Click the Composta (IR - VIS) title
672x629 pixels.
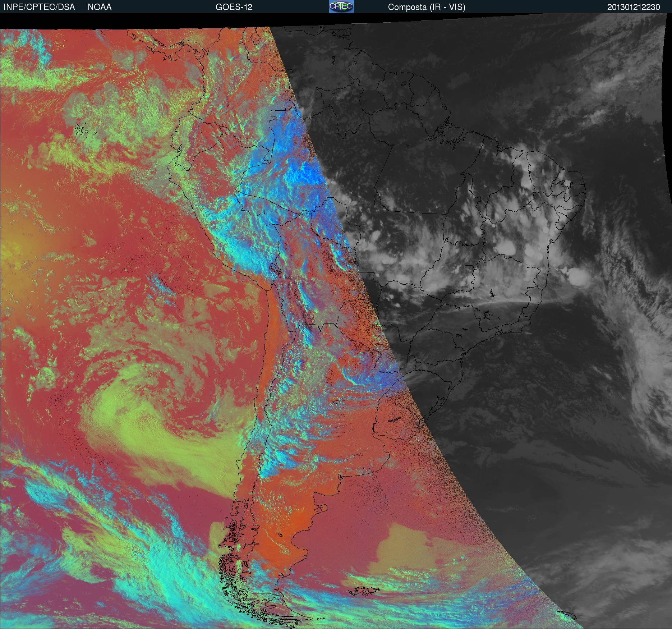click(427, 7)
